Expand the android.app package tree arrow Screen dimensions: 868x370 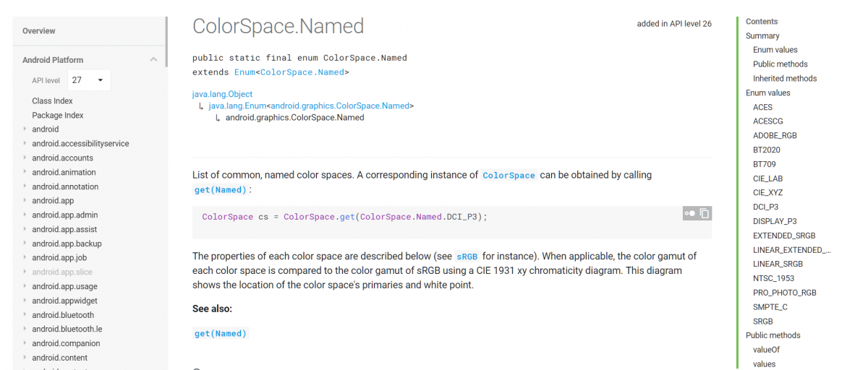point(25,201)
